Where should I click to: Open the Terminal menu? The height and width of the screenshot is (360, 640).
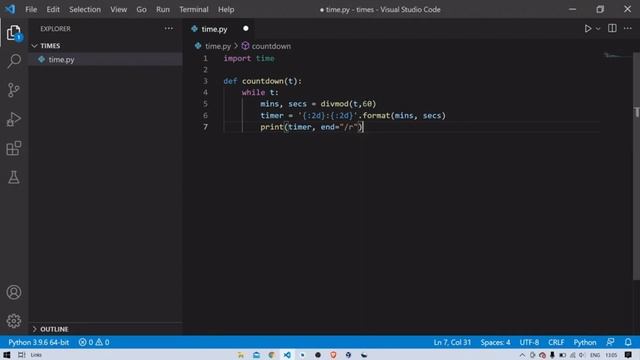coord(194,9)
